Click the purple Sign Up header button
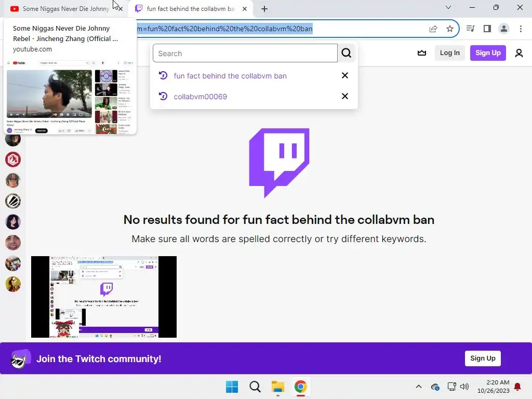The width and height of the screenshot is (532, 399). pyautogui.click(x=488, y=53)
